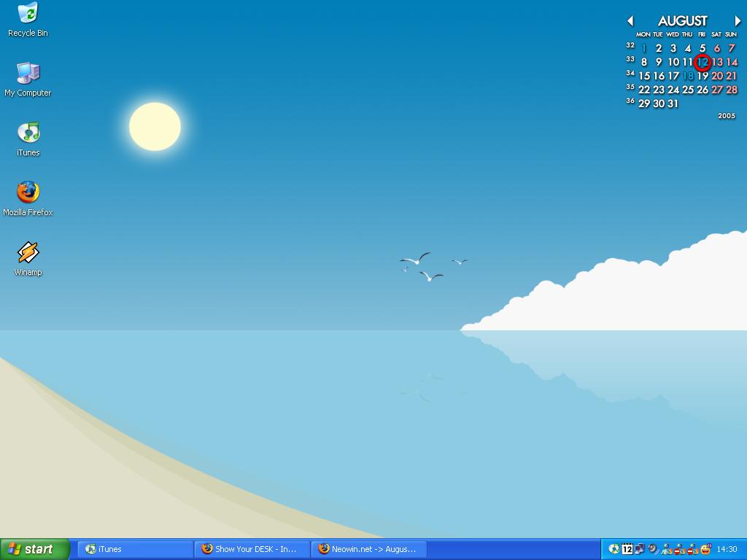The image size is (747, 560).
Task: Click week number 34 in calendar
Action: pos(630,73)
